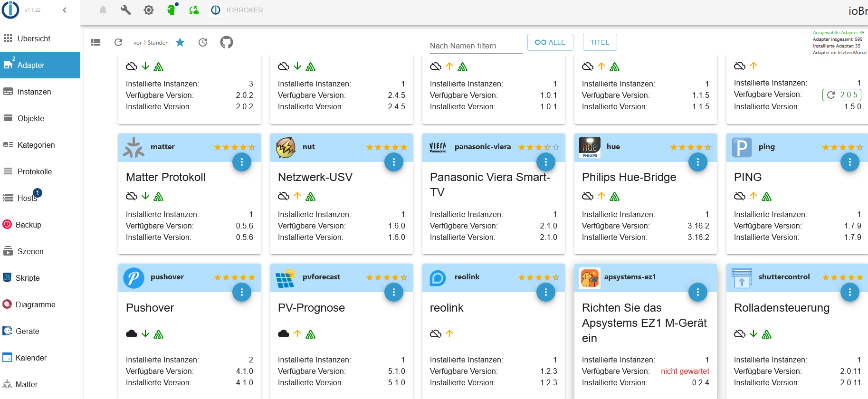Image resolution: width=868 pixels, height=399 pixels.
Task: Toggle the favorites star filter
Action: tap(180, 42)
